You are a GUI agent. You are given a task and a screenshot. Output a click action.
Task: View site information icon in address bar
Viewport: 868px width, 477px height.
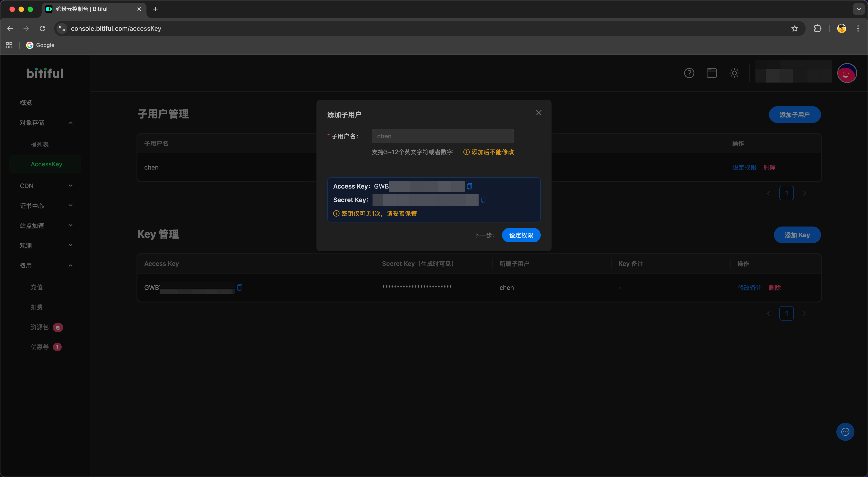click(62, 28)
